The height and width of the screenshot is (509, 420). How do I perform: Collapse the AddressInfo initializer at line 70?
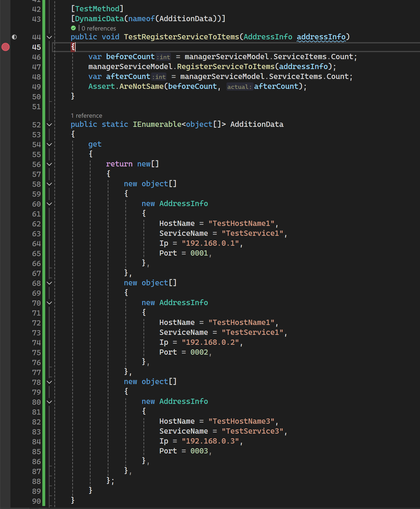[x=49, y=303]
